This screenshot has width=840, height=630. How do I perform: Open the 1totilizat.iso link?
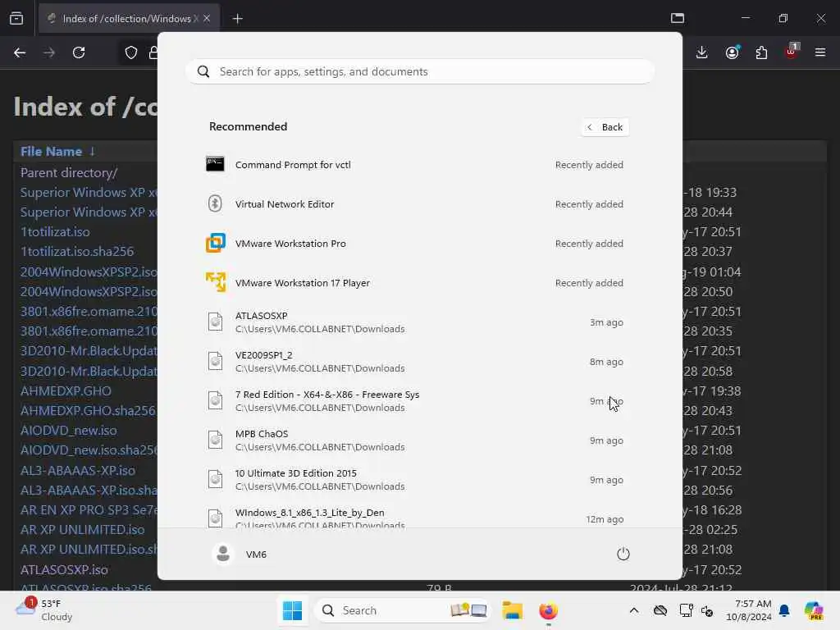point(55,232)
